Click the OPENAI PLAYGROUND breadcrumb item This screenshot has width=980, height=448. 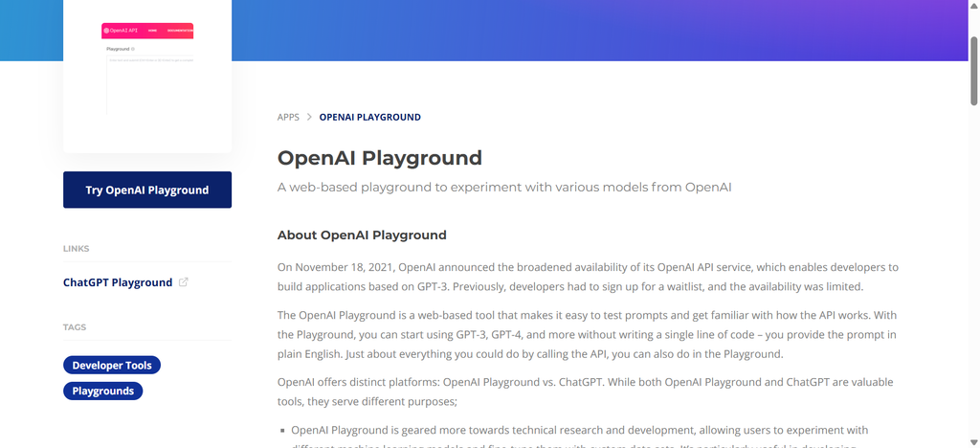coord(370,117)
